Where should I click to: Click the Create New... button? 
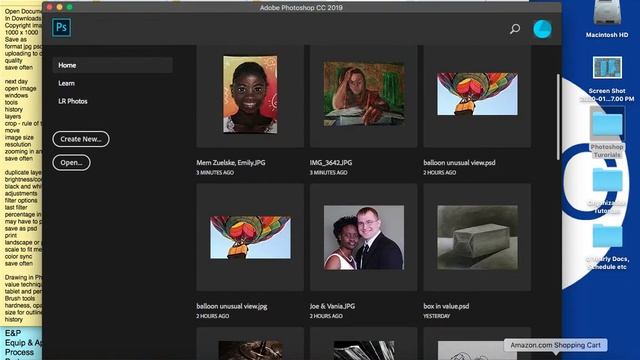pyautogui.click(x=81, y=139)
